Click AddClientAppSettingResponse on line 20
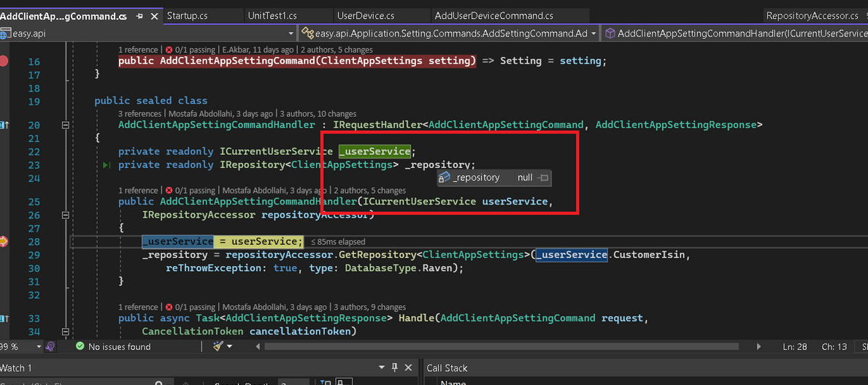 pyautogui.click(x=676, y=125)
